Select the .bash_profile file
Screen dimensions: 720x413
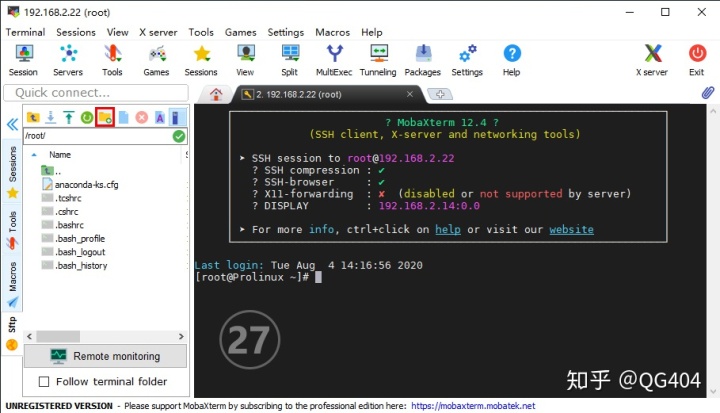[x=73, y=239]
